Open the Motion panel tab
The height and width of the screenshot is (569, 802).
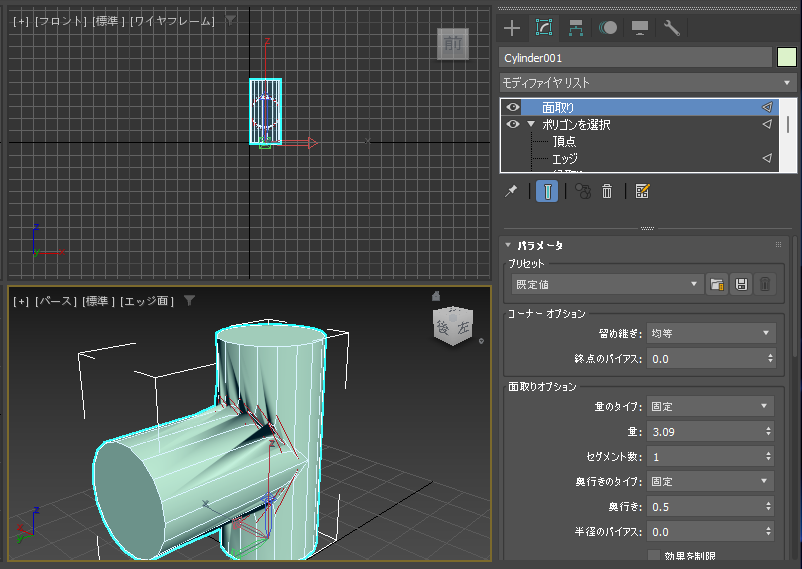pyautogui.click(x=608, y=28)
